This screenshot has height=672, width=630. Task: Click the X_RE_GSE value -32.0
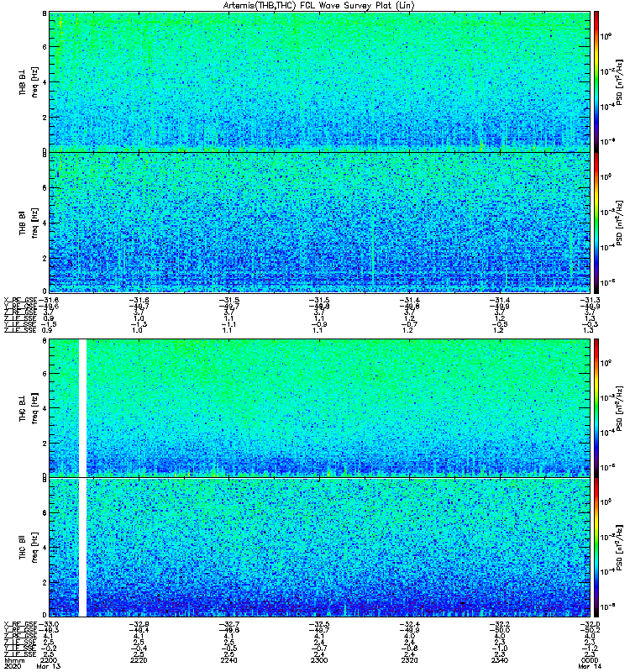pyautogui.click(x=590, y=624)
